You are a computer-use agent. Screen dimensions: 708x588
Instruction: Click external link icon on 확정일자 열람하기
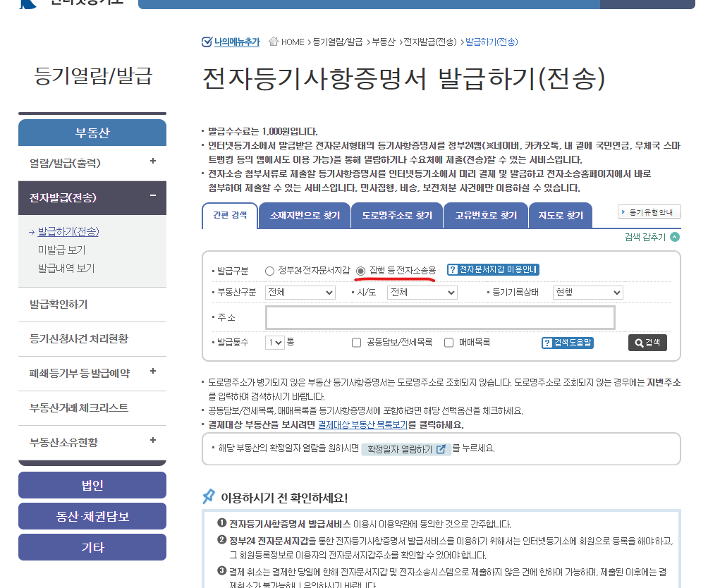441,449
